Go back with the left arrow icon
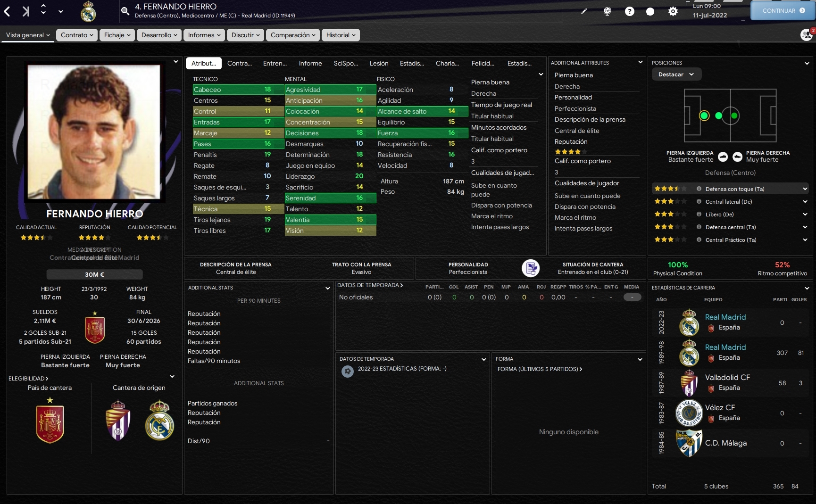 click(x=7, y=11)
